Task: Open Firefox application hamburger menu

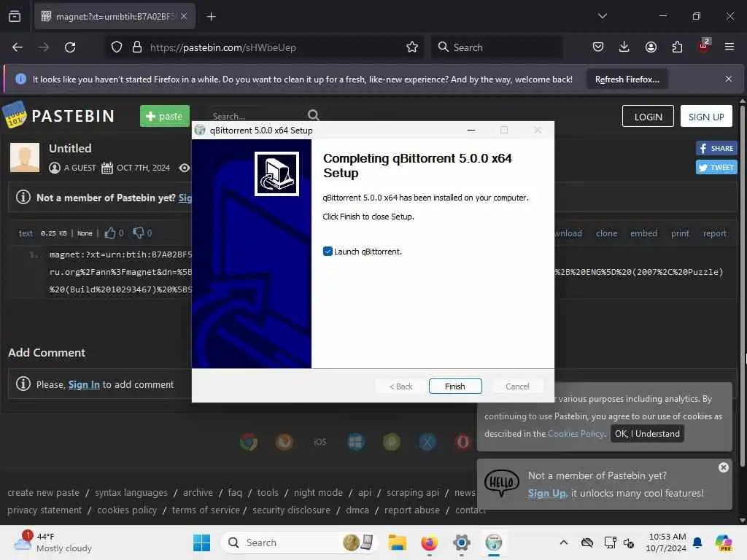Action: pyautogui.click(x=729, y=47)
